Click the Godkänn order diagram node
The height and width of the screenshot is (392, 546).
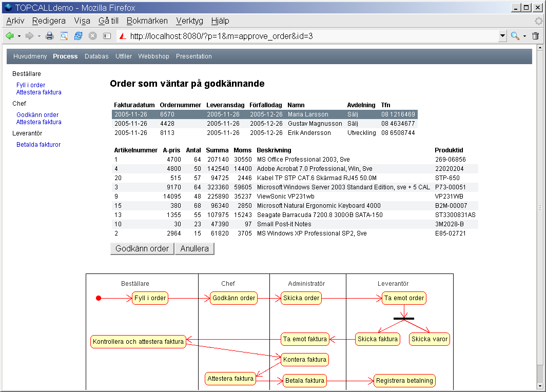(233, 298)
